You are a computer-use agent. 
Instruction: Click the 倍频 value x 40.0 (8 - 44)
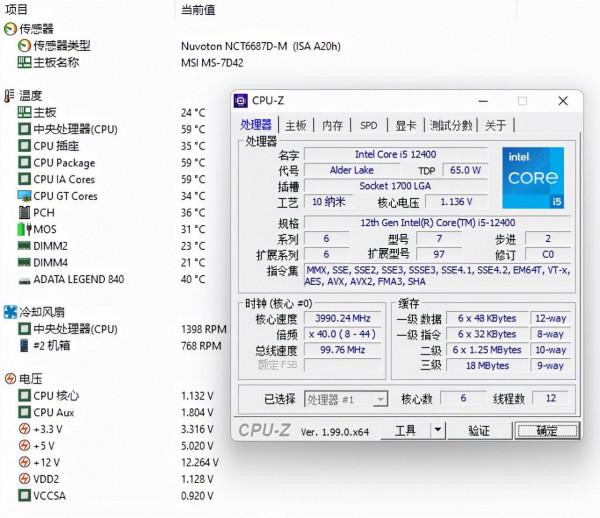[x=343, y=334]
